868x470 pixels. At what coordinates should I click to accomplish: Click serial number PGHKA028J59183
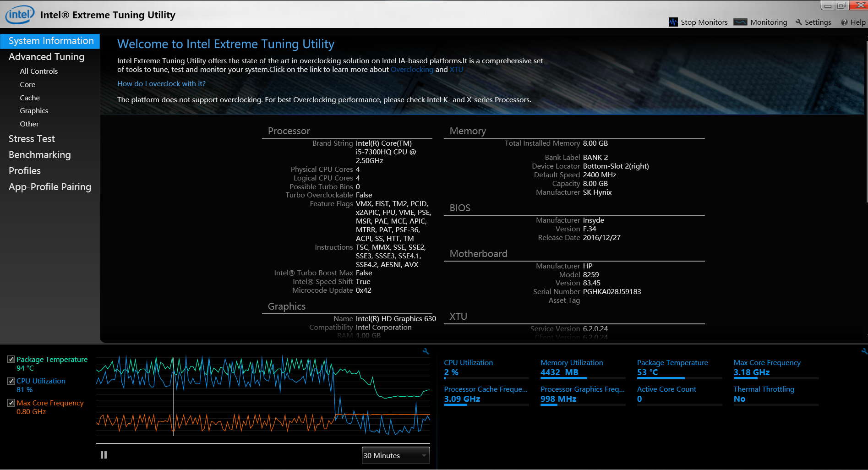point(612,292)
